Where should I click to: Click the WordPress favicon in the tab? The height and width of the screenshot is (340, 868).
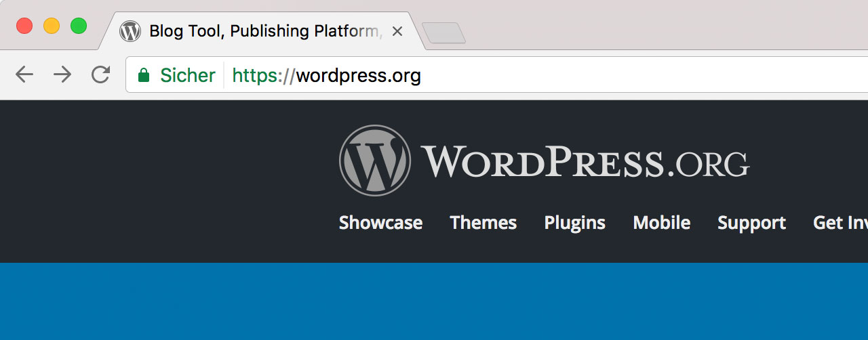[x=130, y=31]
